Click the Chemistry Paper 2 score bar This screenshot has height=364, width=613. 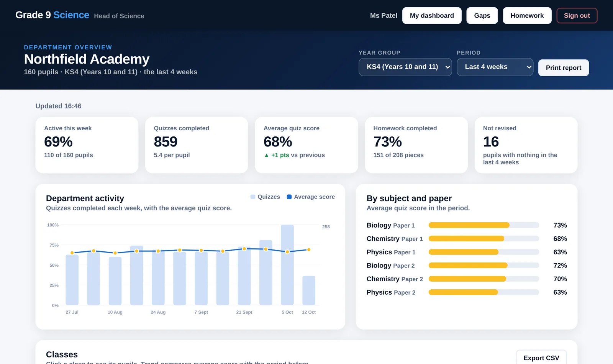coord(484,279)
